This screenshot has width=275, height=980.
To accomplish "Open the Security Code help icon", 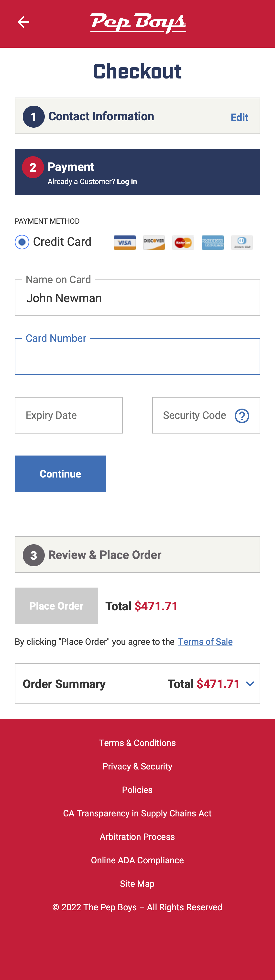I will point(242,416).
